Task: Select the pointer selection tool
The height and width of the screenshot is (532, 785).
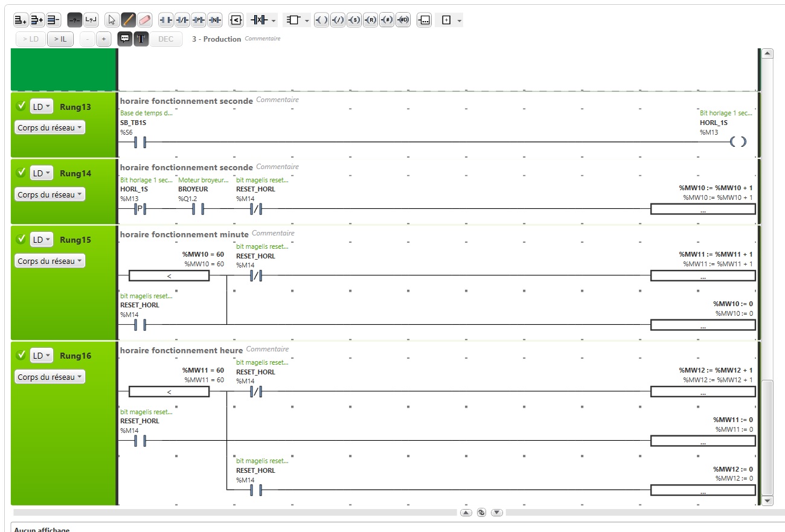Action: point(112,20)
